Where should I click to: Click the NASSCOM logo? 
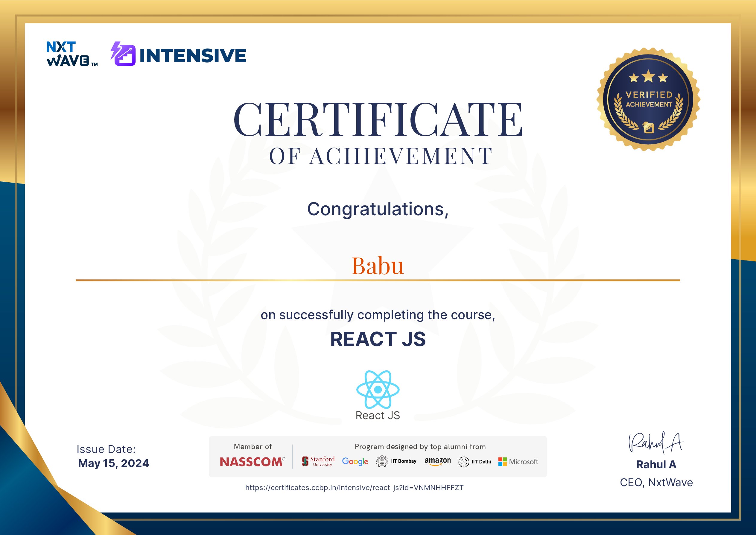tap(252, 462)
